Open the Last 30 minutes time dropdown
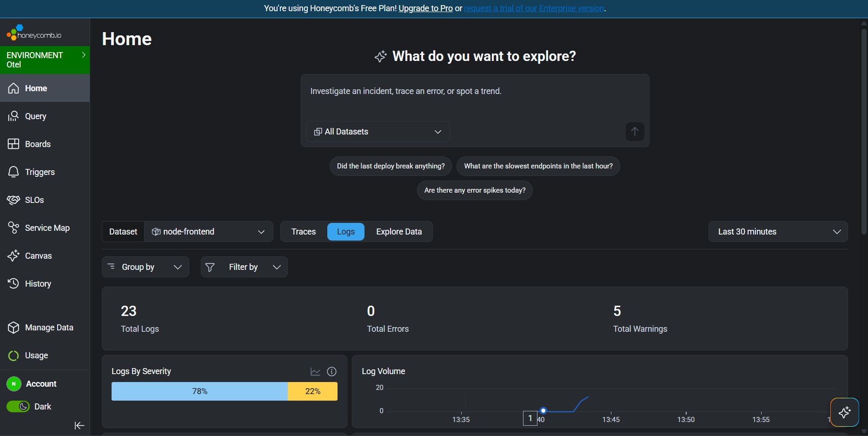Viewport: 868px width, 436px height. [x=778, y=232]
